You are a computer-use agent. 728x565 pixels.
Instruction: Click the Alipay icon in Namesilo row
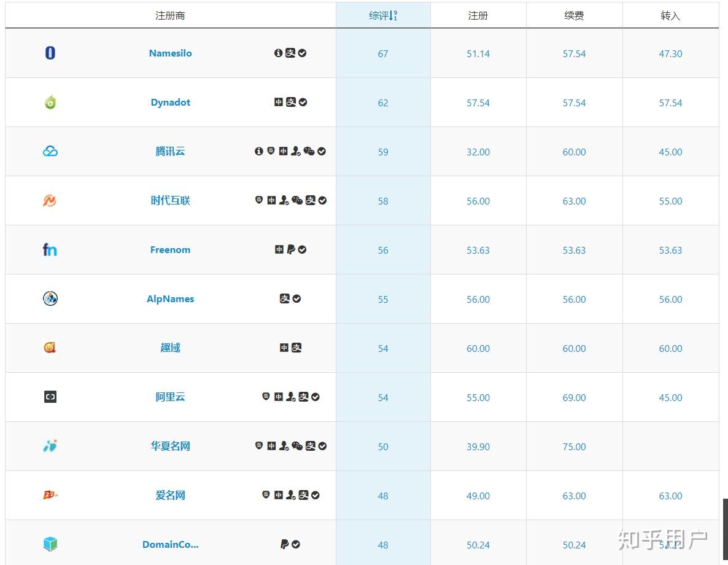pyautogui.click(x=290, y=53)
